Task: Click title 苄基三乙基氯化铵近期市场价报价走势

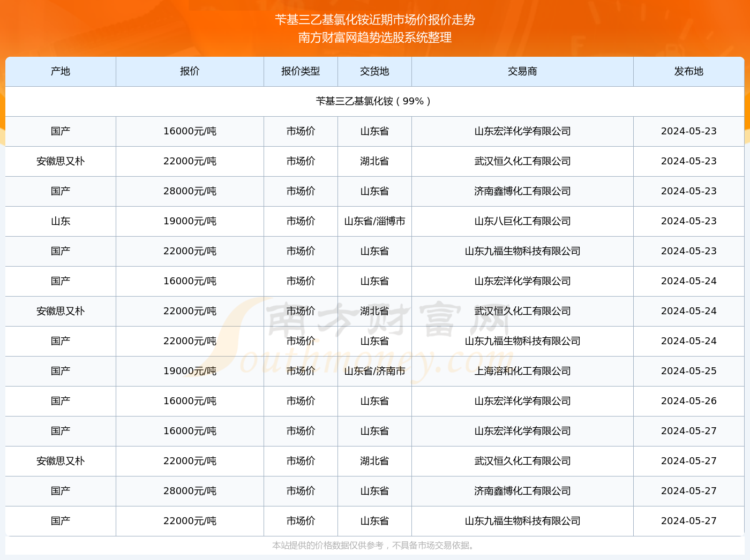Action: point(375,20)
